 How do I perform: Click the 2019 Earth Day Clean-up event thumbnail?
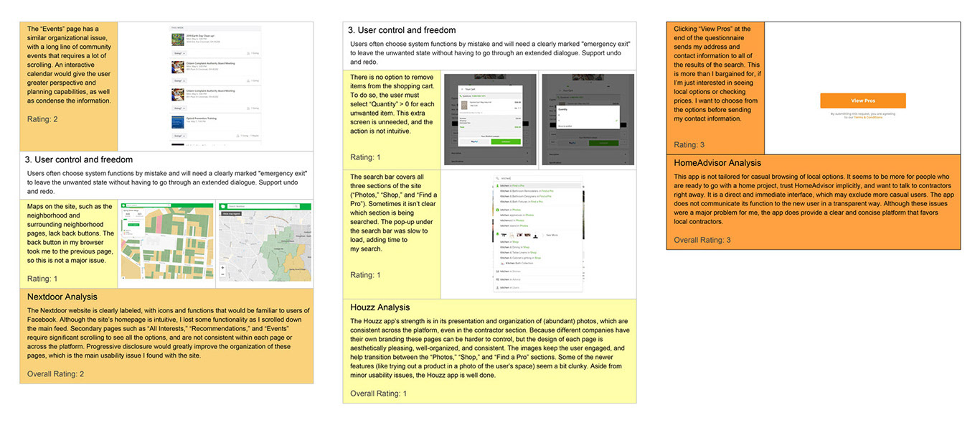coord(178,39)
